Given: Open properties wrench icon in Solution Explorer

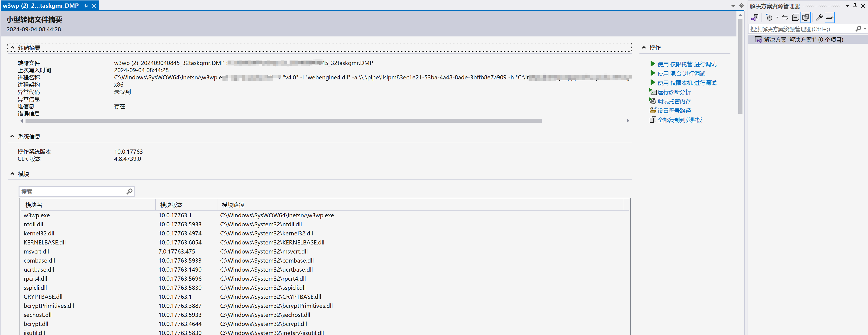Looking at the screenshot, I should coord(820,17).
